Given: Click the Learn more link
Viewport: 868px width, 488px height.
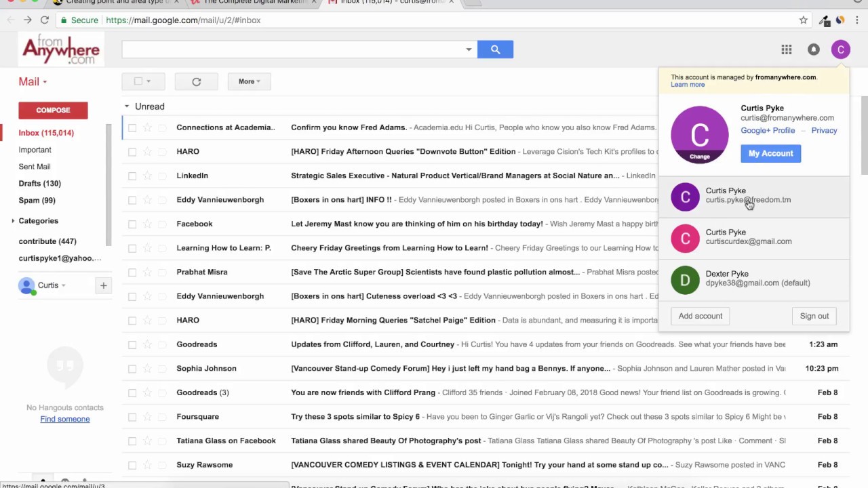Looking at the screenshot, I should pyautogui.click(x=688, y=85).
